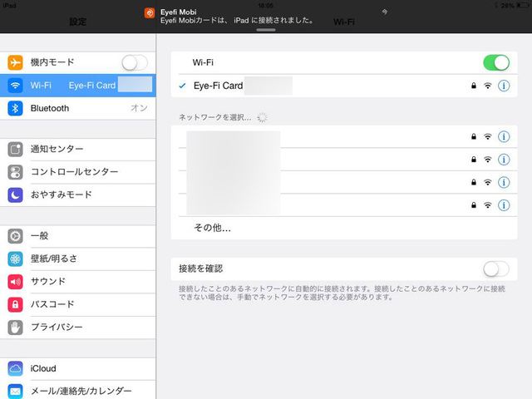Toggle the Ask to Join (接続を確認) switch

tap(495, 268)
